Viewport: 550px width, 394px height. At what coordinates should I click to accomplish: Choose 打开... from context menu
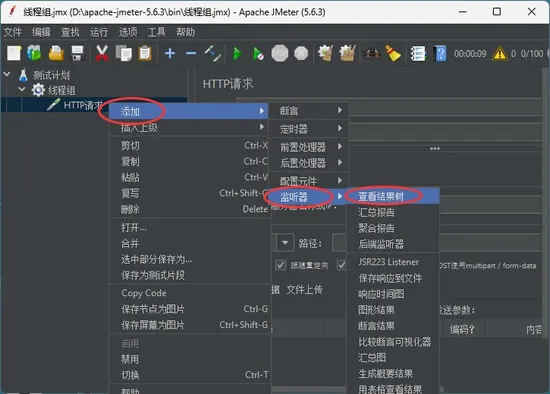coord(189,227)
